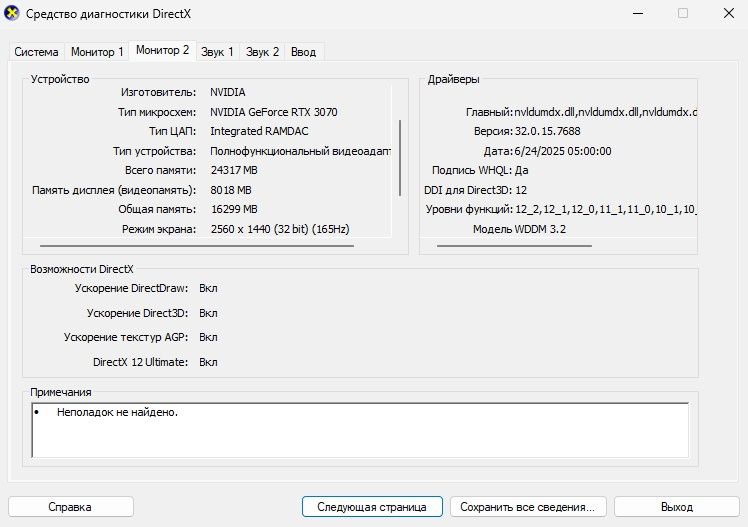Click the screen mode value 2560 x 1440

[280, 229]
